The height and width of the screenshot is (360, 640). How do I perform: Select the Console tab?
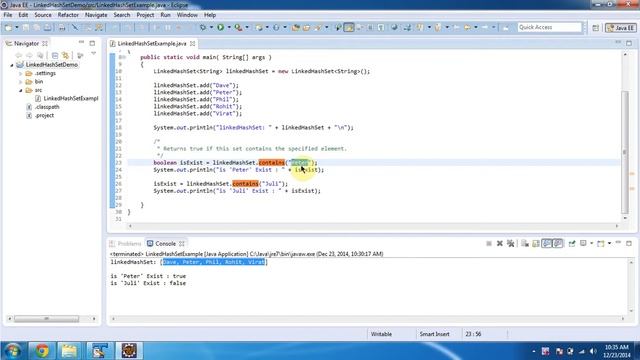pos(165,244)
